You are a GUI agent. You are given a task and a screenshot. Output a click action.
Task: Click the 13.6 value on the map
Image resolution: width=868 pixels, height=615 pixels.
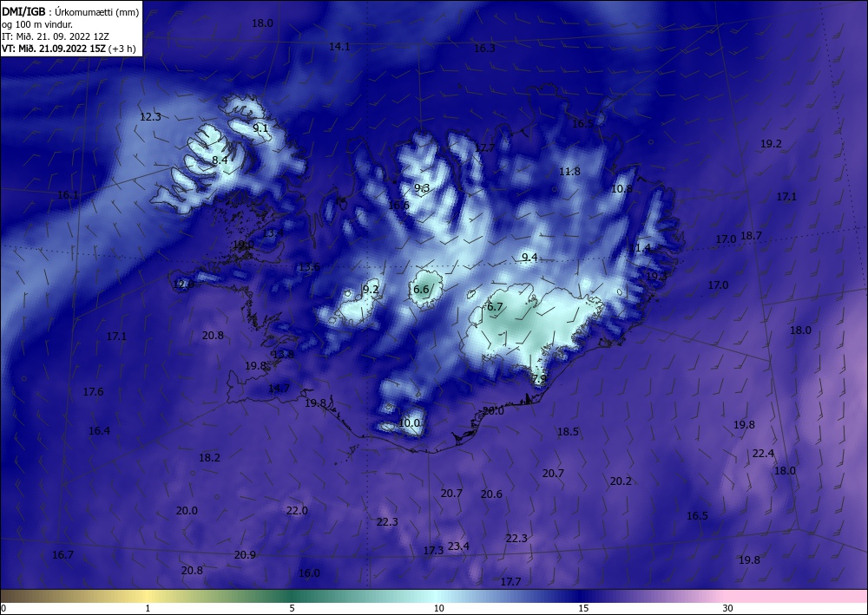(x=310, y=267)
